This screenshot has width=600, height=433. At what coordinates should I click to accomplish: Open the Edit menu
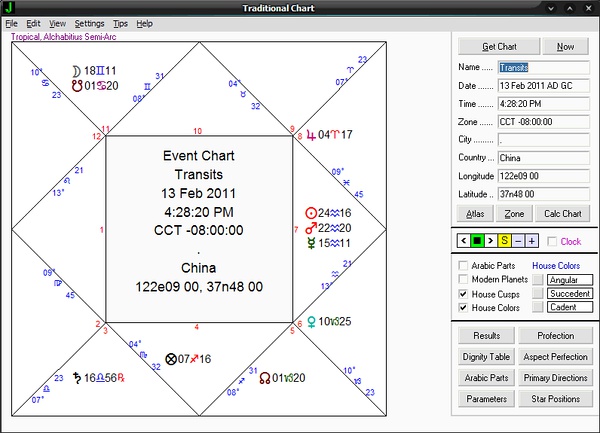pyautogui.click(x=33, y=24)
